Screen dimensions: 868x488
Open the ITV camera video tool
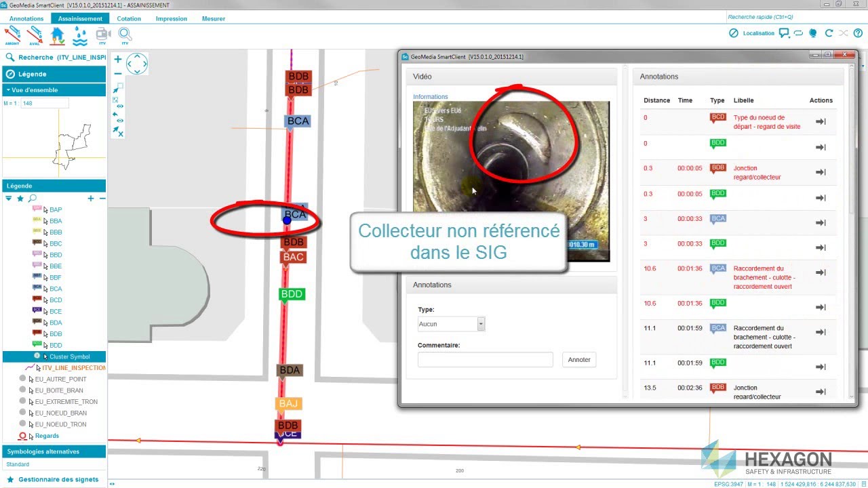click(x=103, y=35)
